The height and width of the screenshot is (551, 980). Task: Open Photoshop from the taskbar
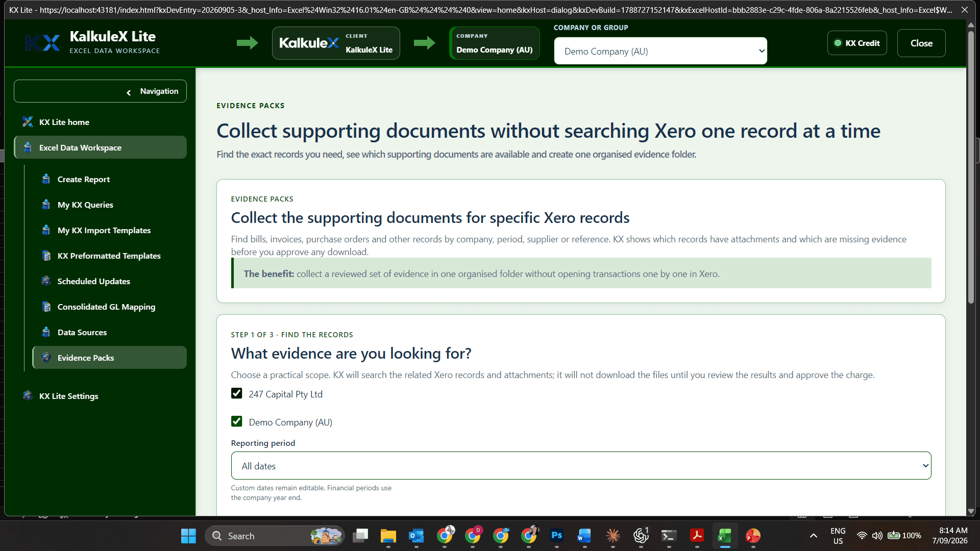(x=556, y=536)
